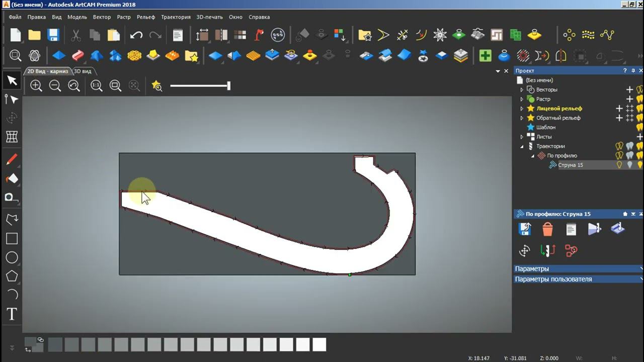The width and height of the screenshot is (644, 362).
Task: Switch to the 3D вид tab
Action: [x=83, y=71]
